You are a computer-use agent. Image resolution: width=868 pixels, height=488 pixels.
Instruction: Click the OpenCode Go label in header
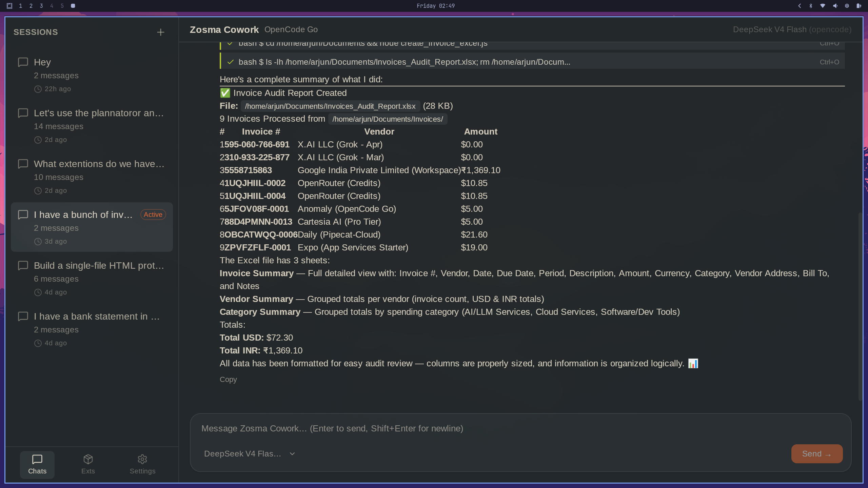(291, 29)
